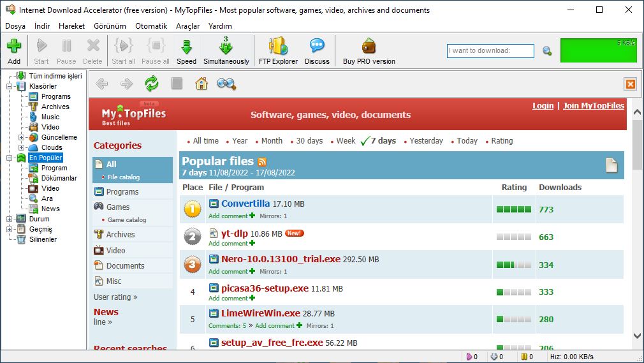
Task: Click the green plus beside yt-dlp Add comment
Action: [252, 243]
